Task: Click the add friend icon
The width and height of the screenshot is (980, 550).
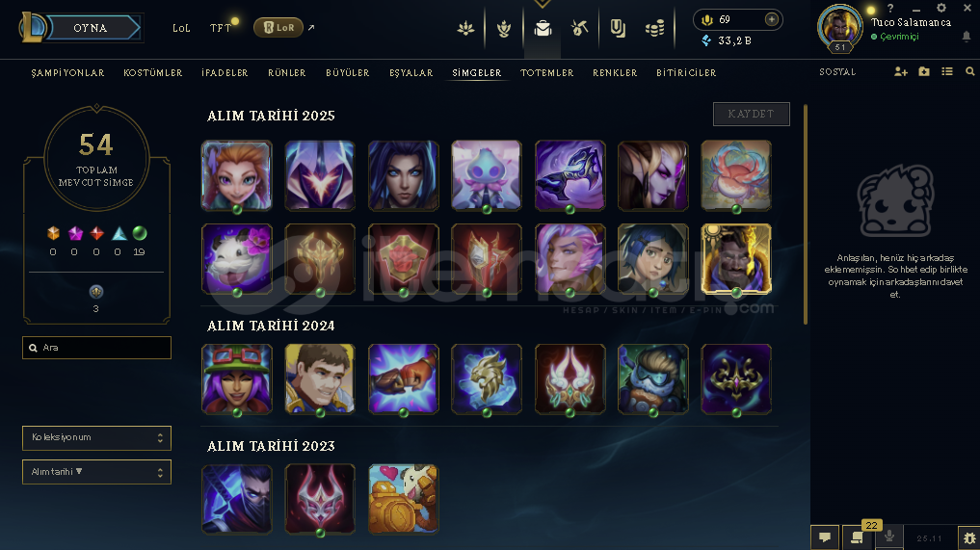Action: [x=901, y=72]
